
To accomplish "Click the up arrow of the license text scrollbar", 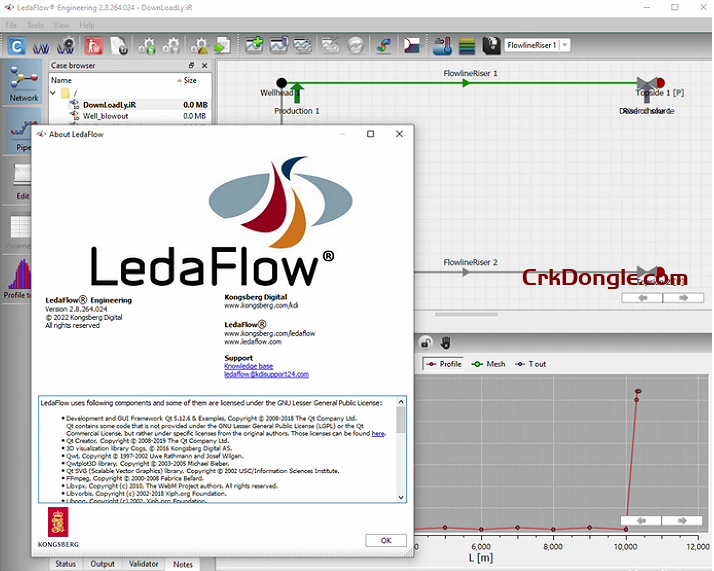I will pyautogui.click(x=401, y=402).
